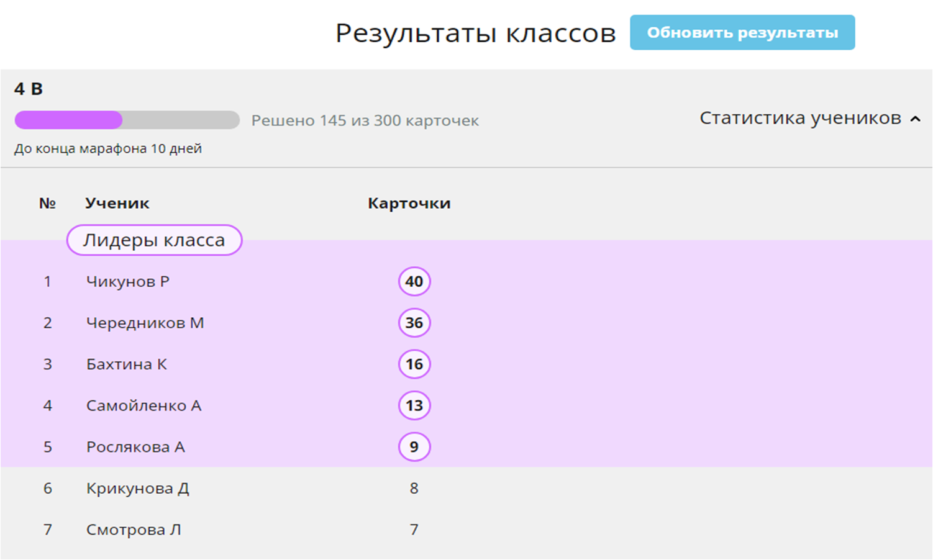Screen dimensions: 933x560
Task: Click the circled badge showing 36 cards
Action: pyautogui.click(x=414, y=323)
